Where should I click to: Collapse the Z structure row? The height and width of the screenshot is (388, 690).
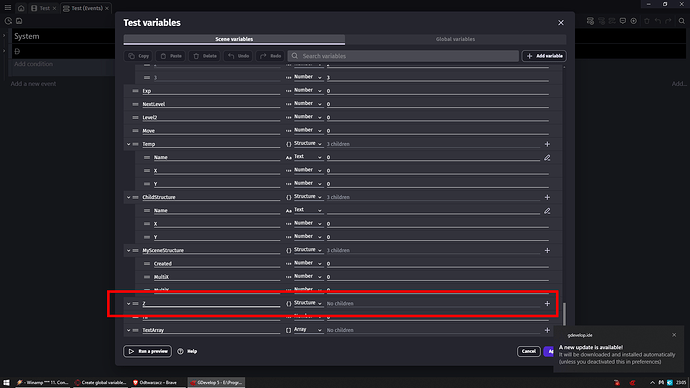click(128, 304)
